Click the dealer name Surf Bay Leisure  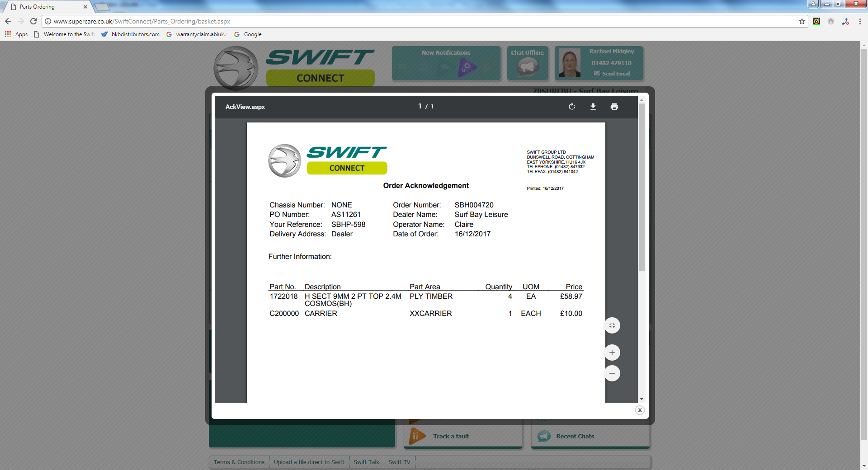tap(481, 215)
